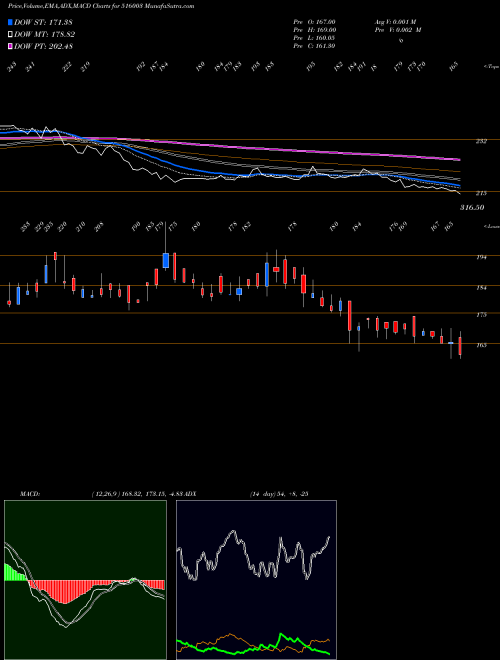Click the green histogram bars in the MACD panel
The height and width of the screenshot is (660, 500).
[x=14, y=573]
